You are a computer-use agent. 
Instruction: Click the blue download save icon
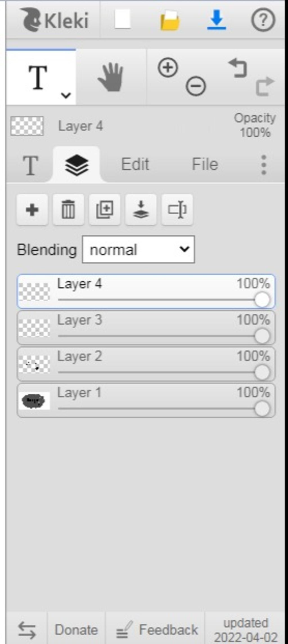click(217, 20)
